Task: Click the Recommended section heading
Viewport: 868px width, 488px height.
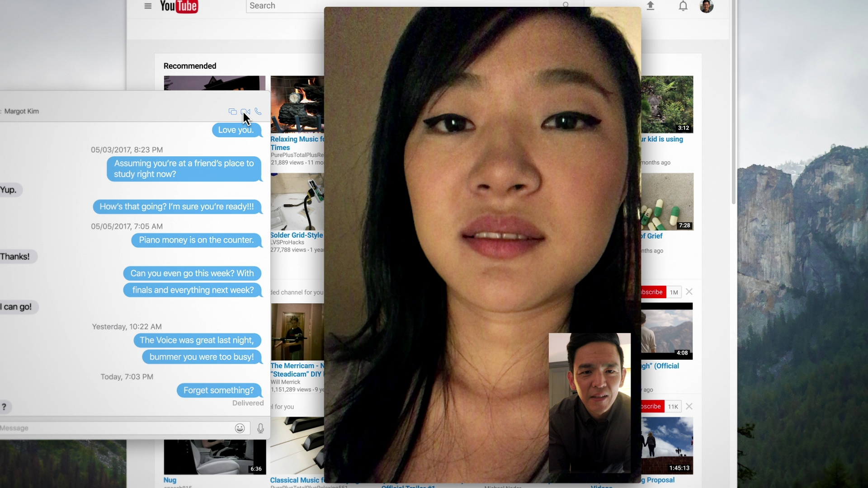Action: (190, 66)
